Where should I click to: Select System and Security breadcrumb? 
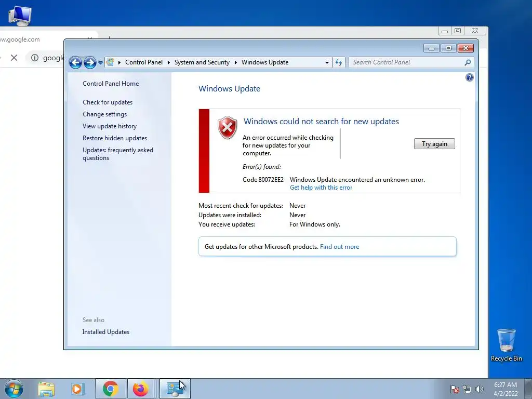[x=202, y=62]
